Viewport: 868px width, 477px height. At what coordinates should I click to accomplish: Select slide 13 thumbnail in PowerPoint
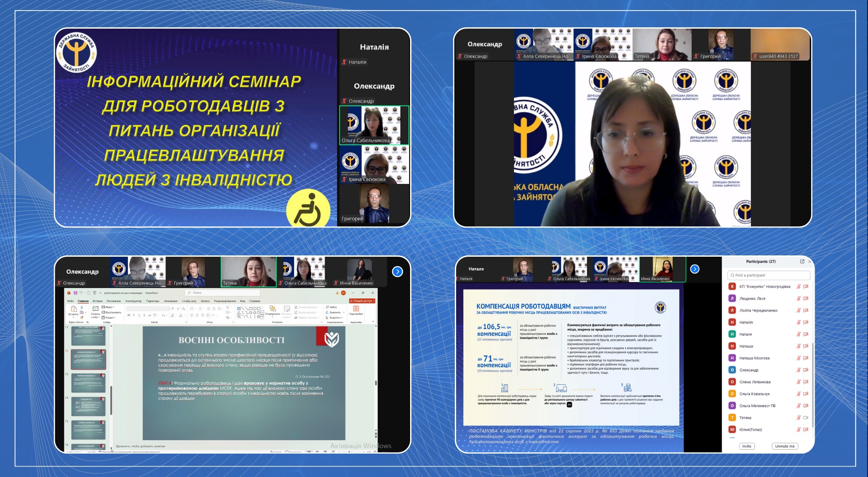89,383
